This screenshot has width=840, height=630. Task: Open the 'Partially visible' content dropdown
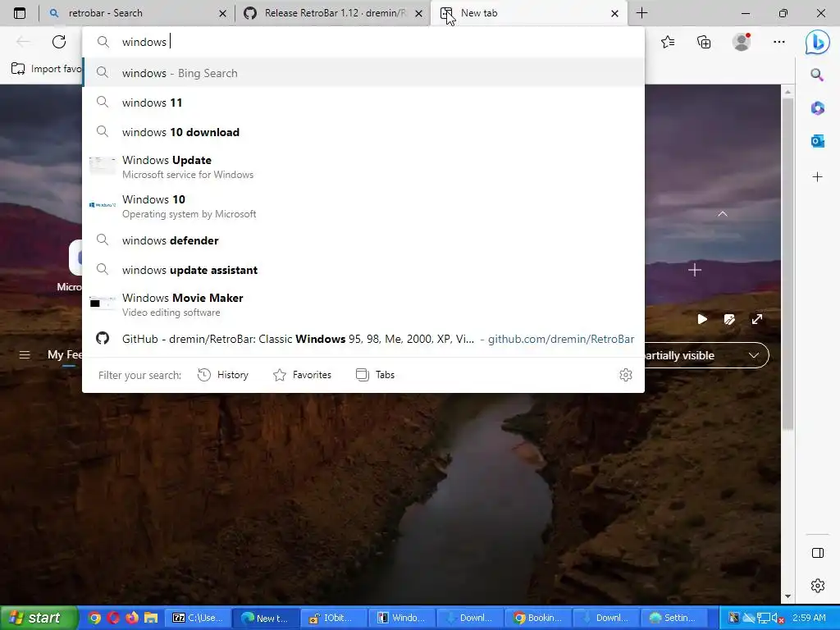(706, 355)
